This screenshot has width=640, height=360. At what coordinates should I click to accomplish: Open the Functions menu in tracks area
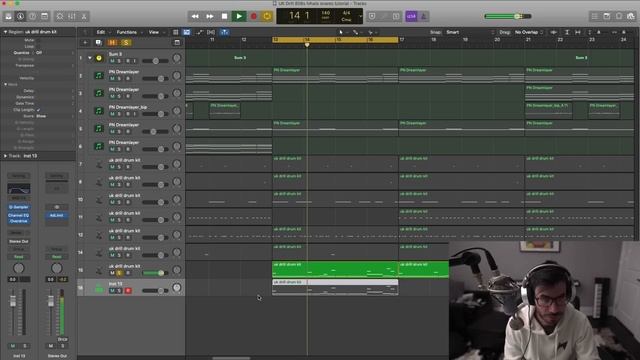click(127, 32)
